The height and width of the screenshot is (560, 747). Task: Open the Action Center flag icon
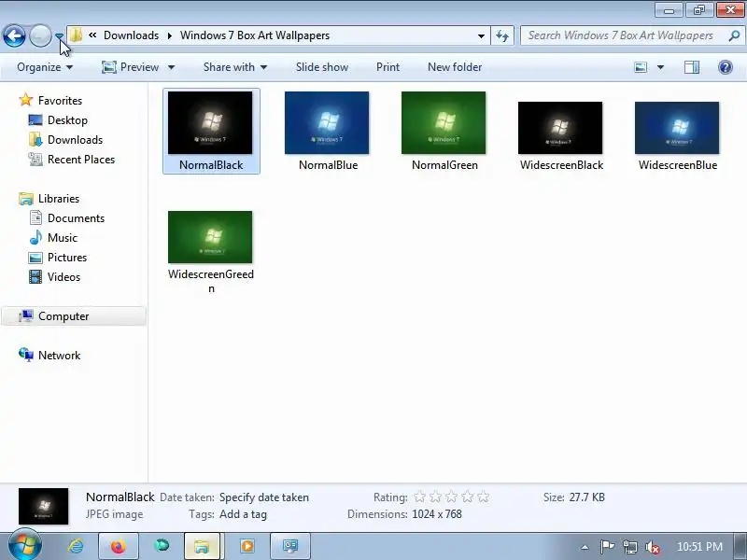[x=607, y=547]
